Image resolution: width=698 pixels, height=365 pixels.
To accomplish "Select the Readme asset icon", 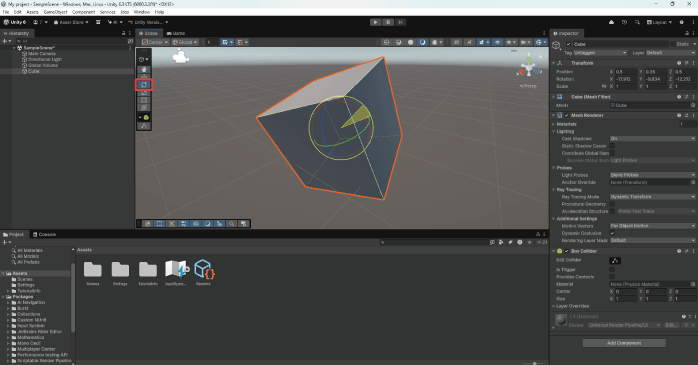I will coord(204,269).
